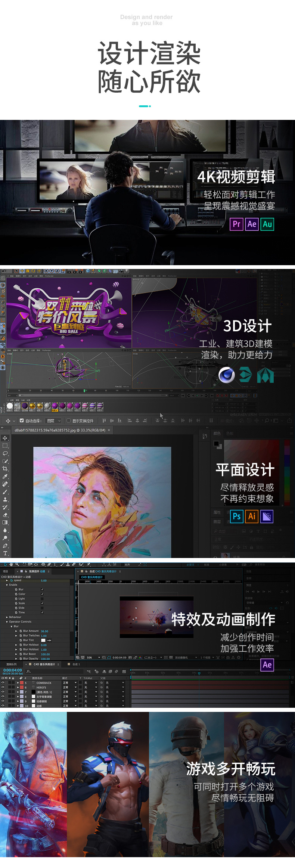This screenshot has height=868, width=295.
Task: Click the timecode 0:00:04:09 in timeline
Action: [12, 670]
